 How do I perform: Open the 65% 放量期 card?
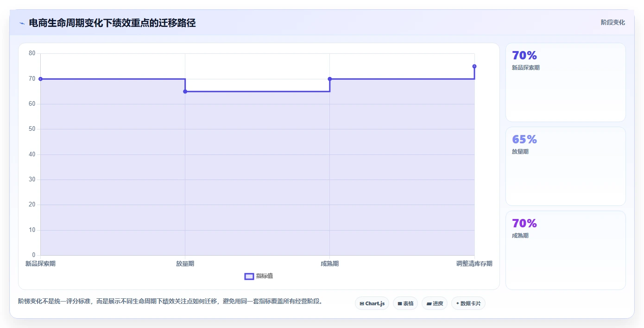[565, 166]
